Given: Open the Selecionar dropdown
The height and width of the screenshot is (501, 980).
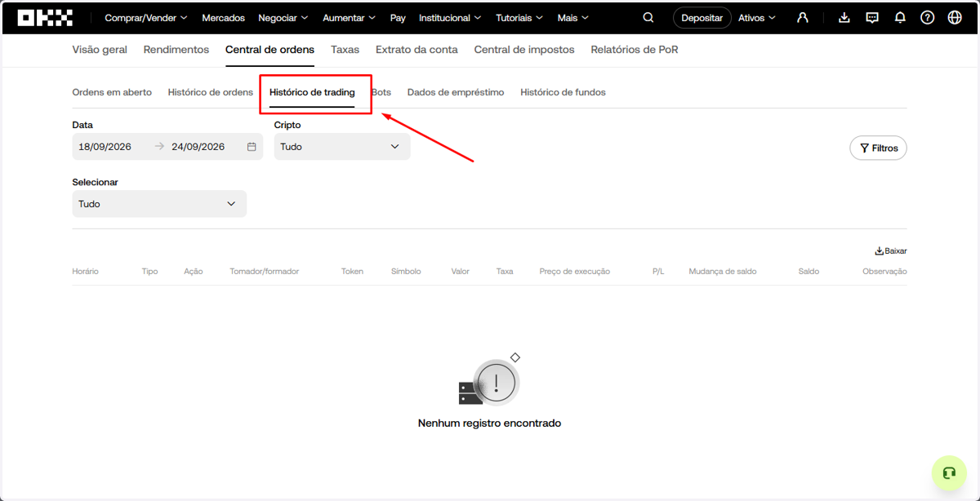Looking at the screenshot, I should click(159, 204).
